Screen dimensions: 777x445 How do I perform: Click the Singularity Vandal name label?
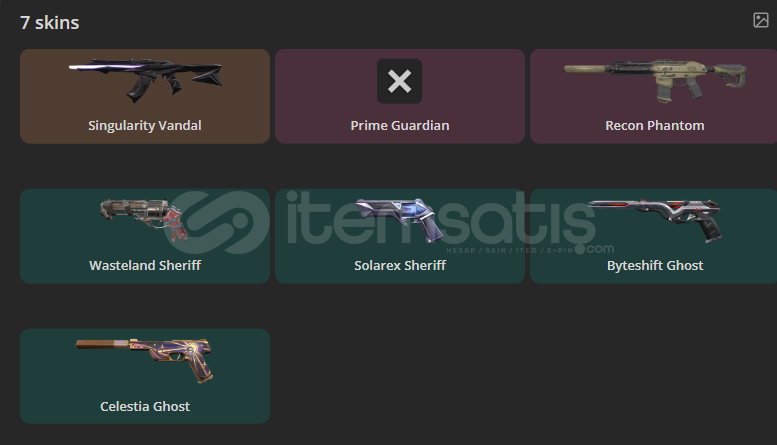[x=145, y=126]
